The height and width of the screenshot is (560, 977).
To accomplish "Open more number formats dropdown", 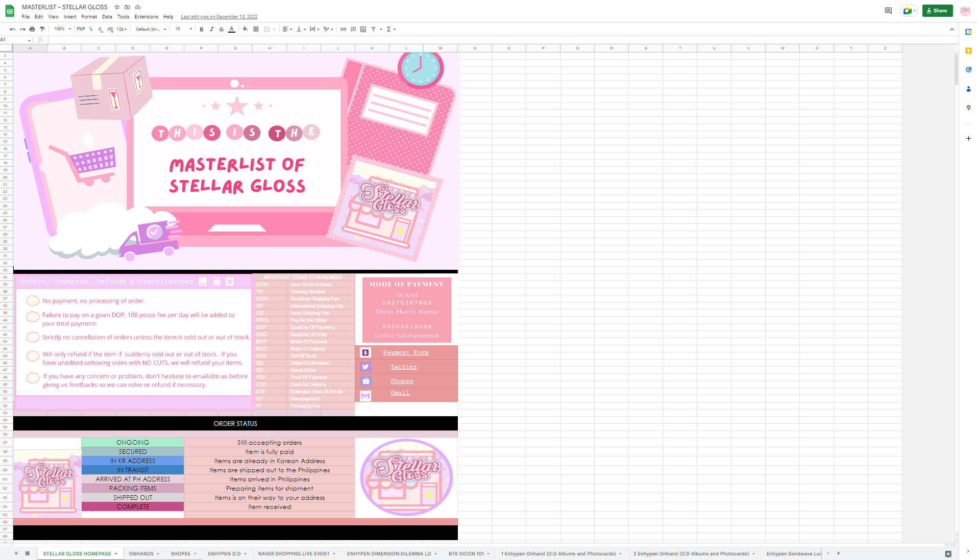I will click(121, 29).
